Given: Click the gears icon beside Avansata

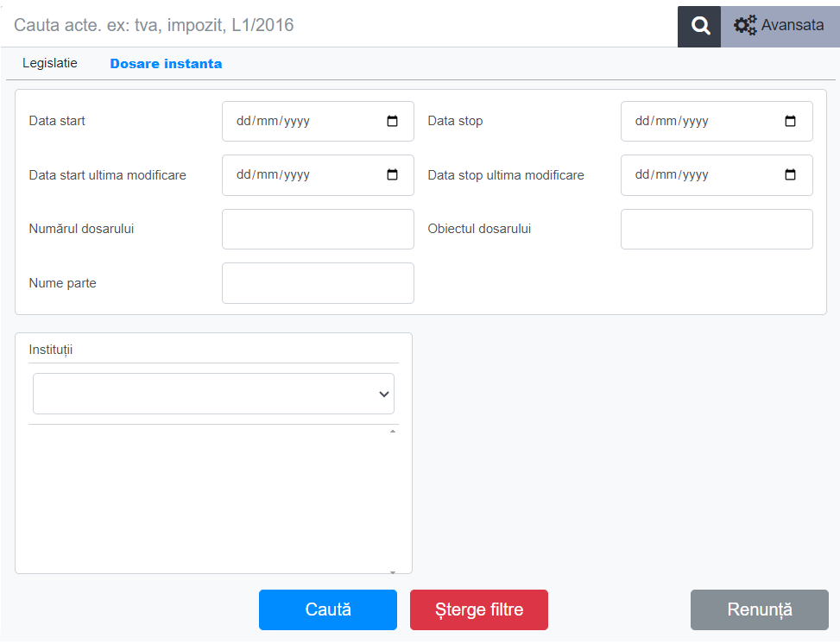Looking at the screenshot, I should [745, 26].
